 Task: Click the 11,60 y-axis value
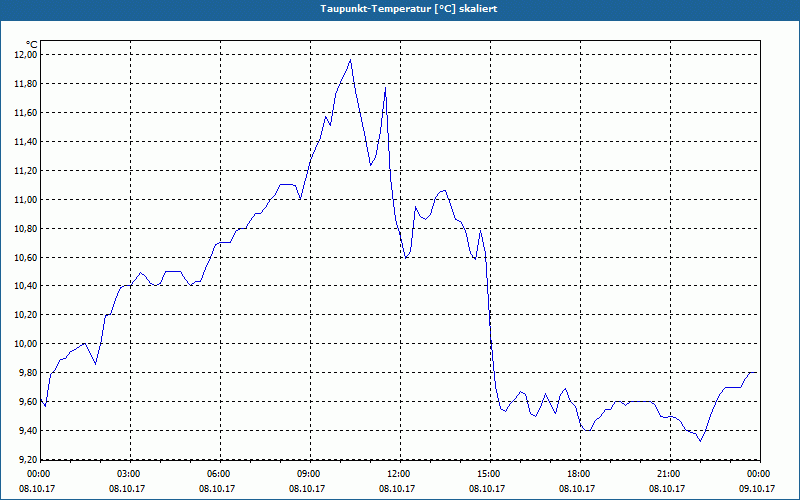tap(26, 113)
